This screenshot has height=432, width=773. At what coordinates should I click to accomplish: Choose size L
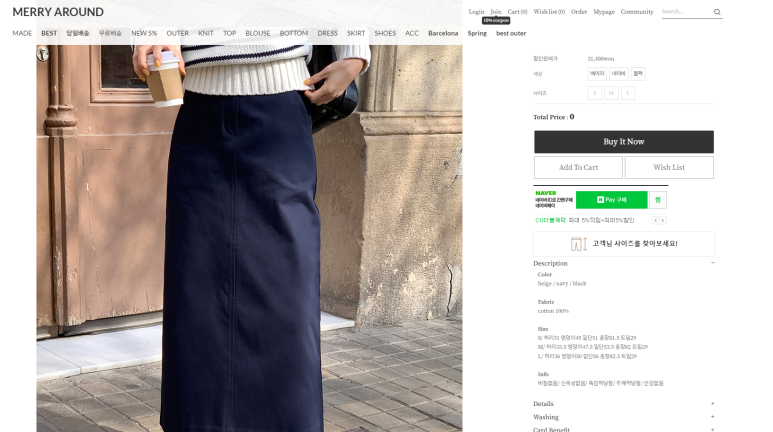pos(628,93)
